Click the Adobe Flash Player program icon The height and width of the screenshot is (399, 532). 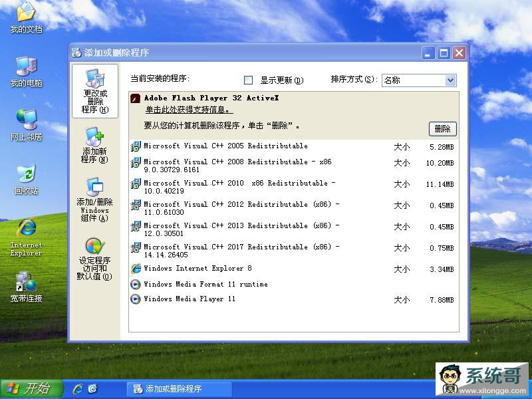(136, 98)
